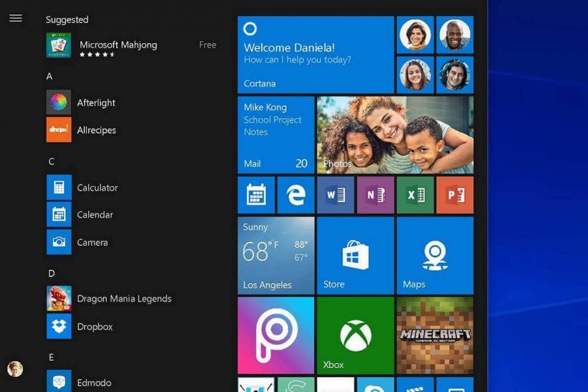Open the user account avatar
Viewport: 588px width, 392px height.
point(15,369)
